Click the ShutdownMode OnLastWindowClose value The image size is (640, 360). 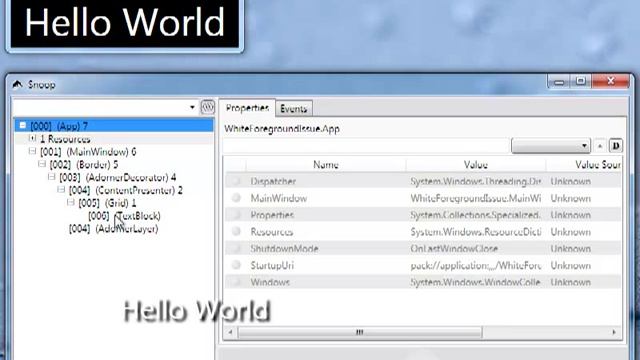point(454,249)
